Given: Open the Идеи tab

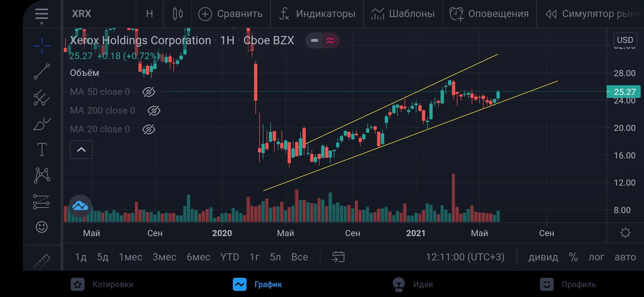Looking at the screenshot, I should tap(413, 284).
